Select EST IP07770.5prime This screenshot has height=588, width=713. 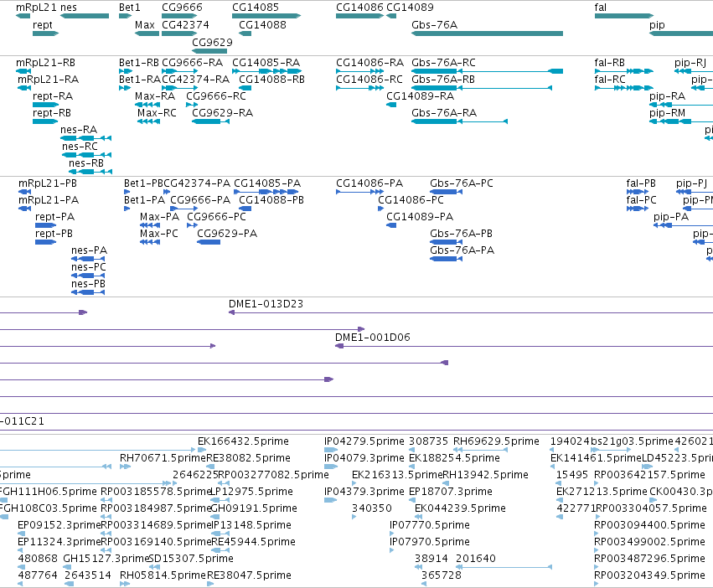click(429, 525)
